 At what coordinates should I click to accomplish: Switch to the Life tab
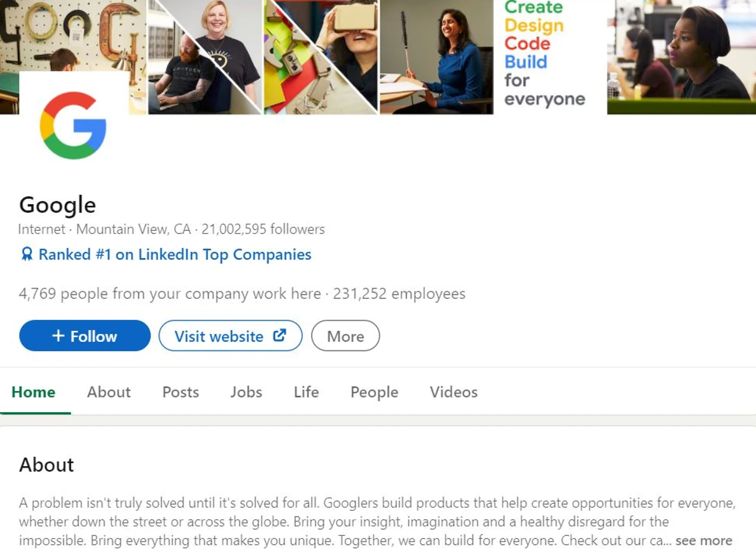(306, 392)
